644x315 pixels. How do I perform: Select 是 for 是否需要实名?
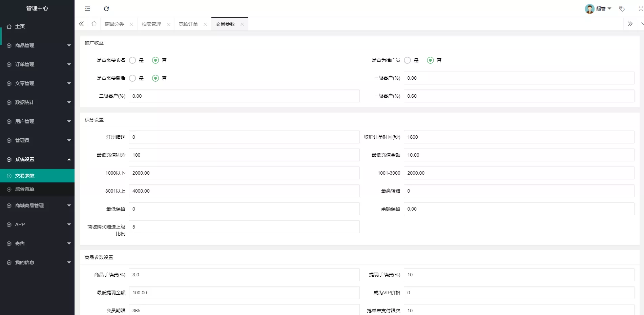pyautogui.click(x=133, y=60)
